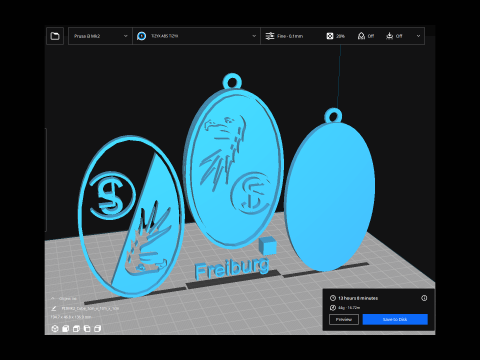The image size is (480, 360).
Task: Click the Preview button
Action: coord(344,319)
